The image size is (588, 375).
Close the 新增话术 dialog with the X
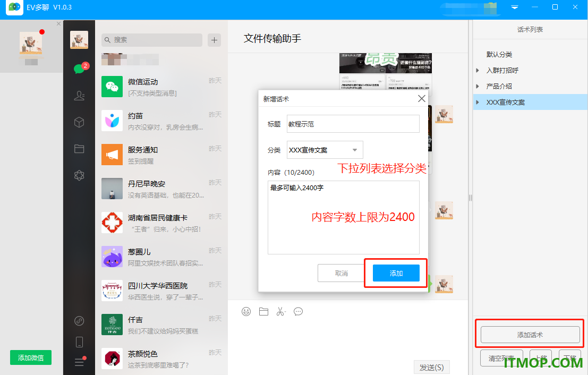(422, 99)
